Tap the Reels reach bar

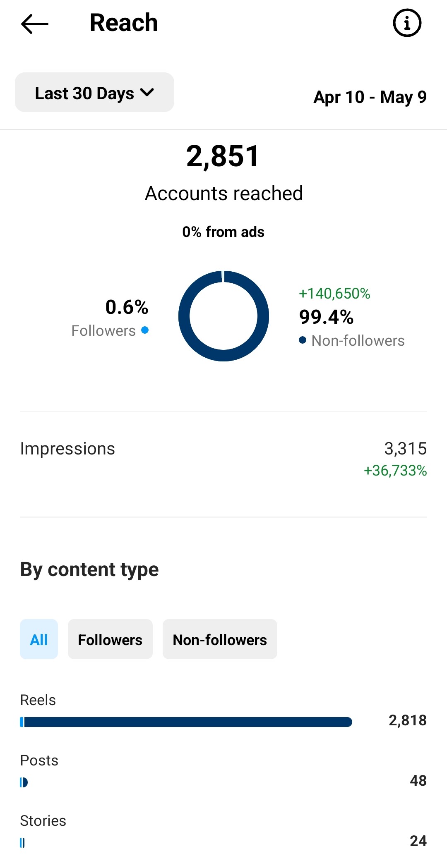[x=186, y=722]
